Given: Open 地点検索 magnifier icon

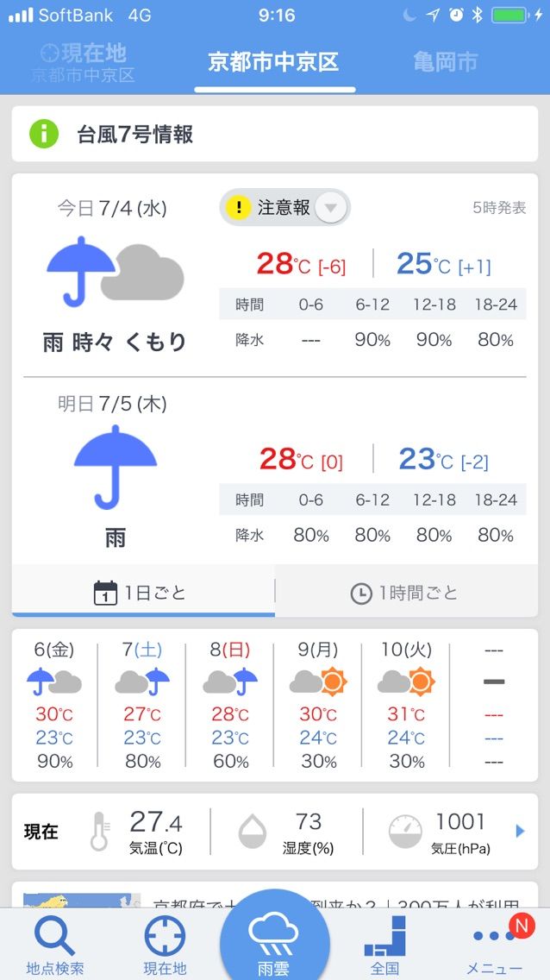Looking at the screenshot, I should tap(54, 936).
